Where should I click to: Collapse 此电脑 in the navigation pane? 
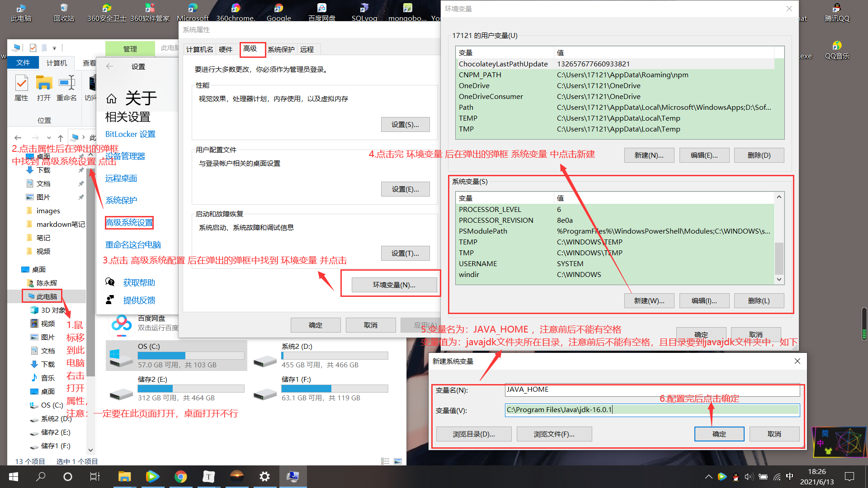point(18,296)
